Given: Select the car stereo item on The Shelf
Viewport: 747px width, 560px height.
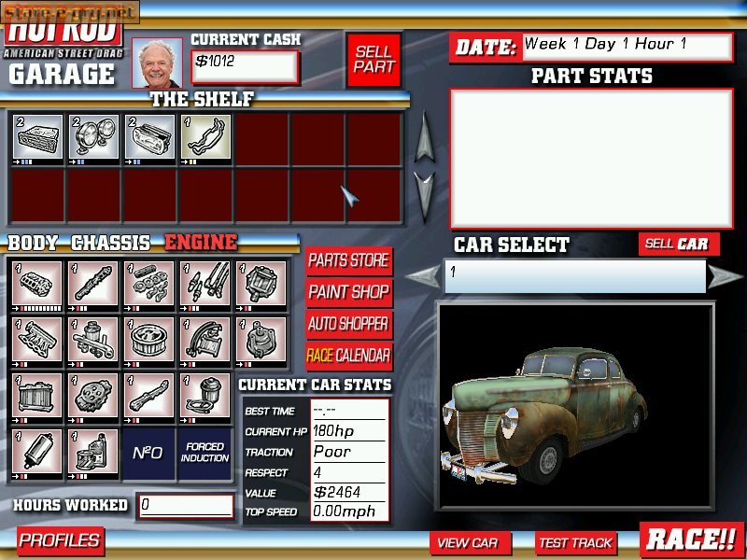Looking at the screenshot, I should 35,133.
